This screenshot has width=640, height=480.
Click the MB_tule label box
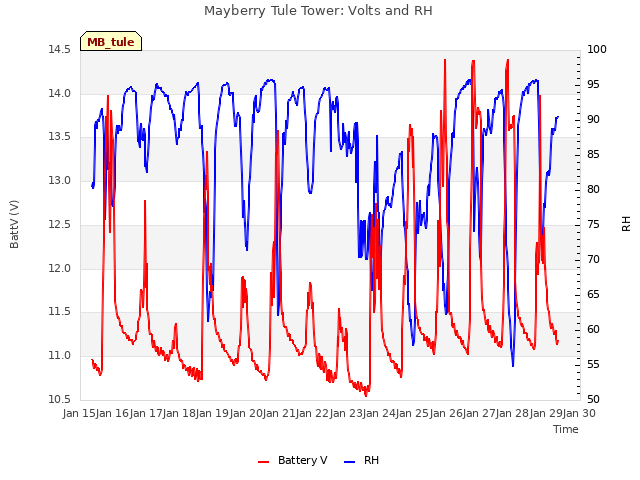(x=111, y=41)
